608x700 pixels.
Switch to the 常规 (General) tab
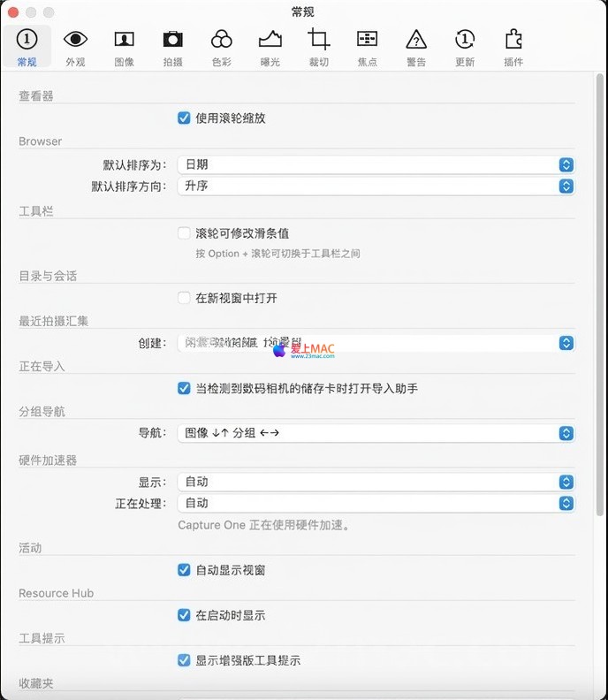click(x=27, y=47)
